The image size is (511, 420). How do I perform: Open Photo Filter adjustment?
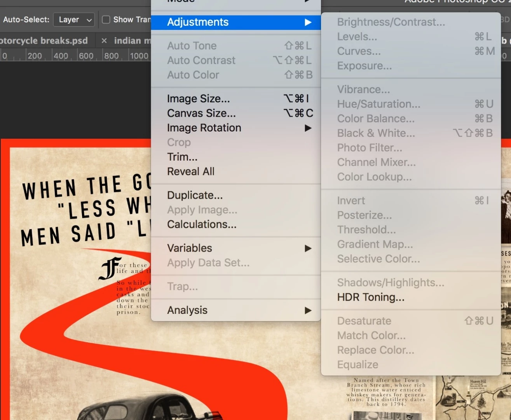coord(411,148)
